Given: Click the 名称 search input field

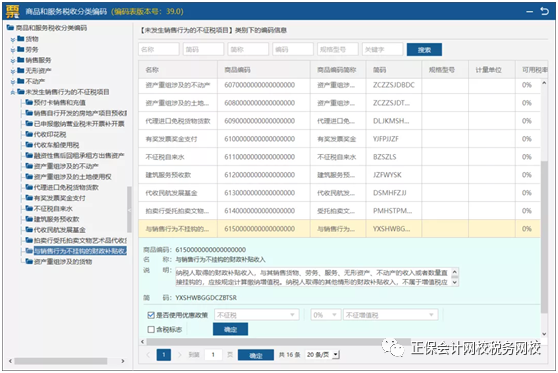Looking at the screenshot, I should (x=159, y=49).
